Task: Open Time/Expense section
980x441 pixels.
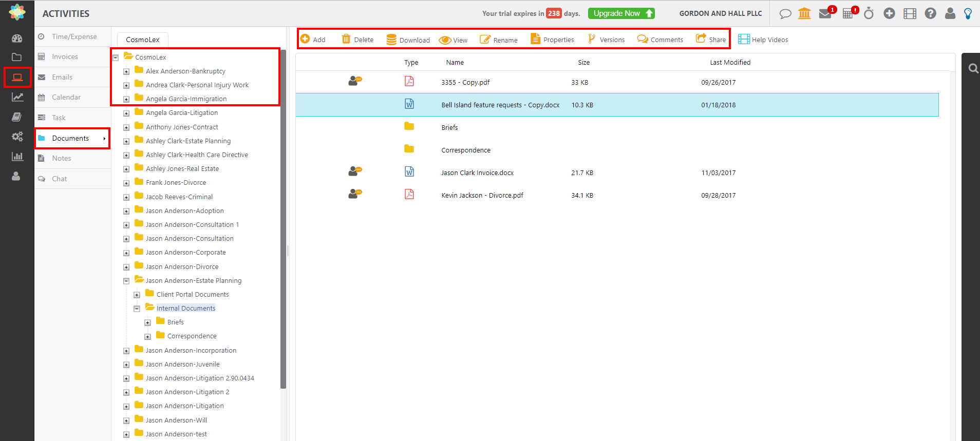Action: point(73,36)
